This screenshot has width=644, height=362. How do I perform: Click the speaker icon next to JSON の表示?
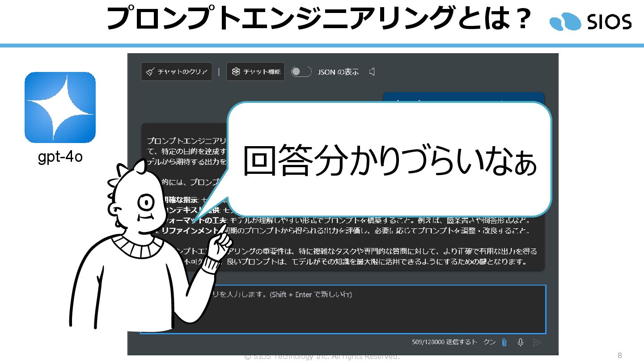coord(372,72)
